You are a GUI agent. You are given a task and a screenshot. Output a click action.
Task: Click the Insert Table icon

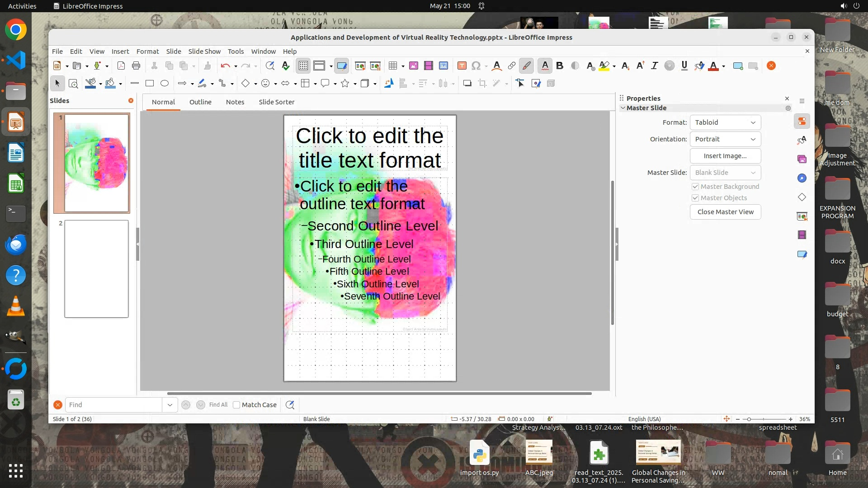click(392, 66)
